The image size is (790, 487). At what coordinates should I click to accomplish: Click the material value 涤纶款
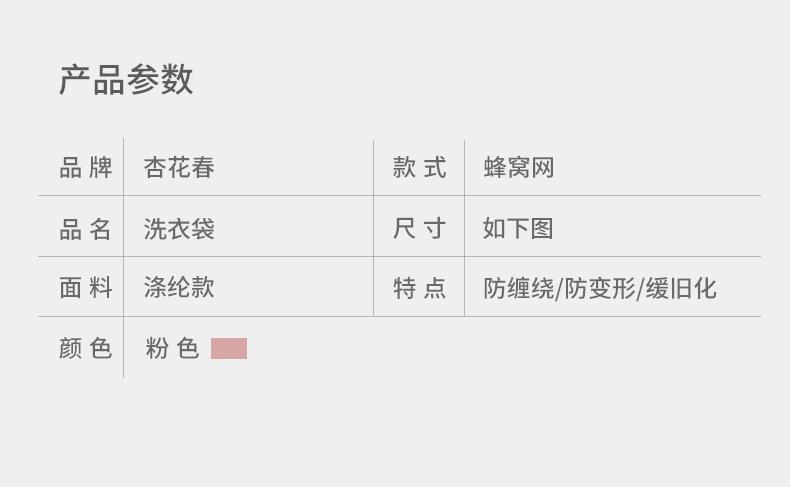[179, 288]
